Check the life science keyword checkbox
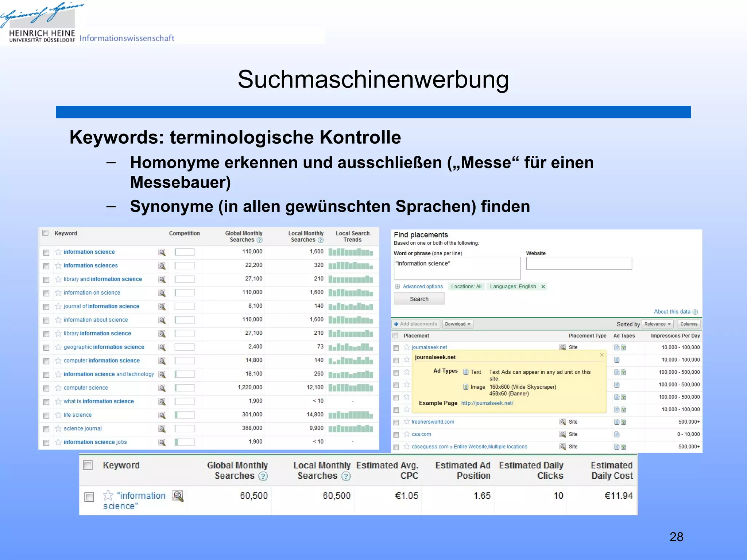Image resolution: width=747 pixels, height=560 pixels. tap(46, 415)
